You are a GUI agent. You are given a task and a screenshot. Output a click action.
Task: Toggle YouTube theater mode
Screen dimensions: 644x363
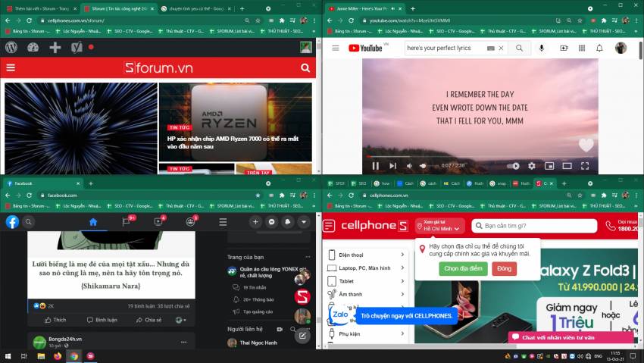pos(567,166)
